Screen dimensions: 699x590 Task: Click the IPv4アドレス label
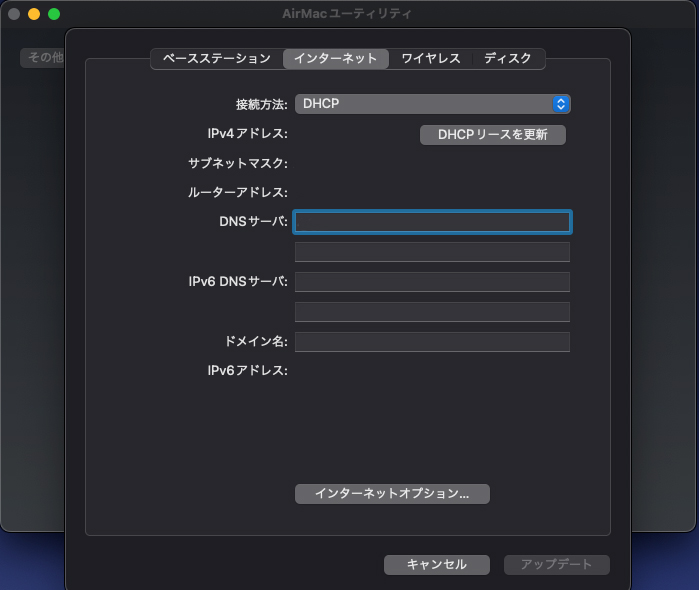(247, 133)
